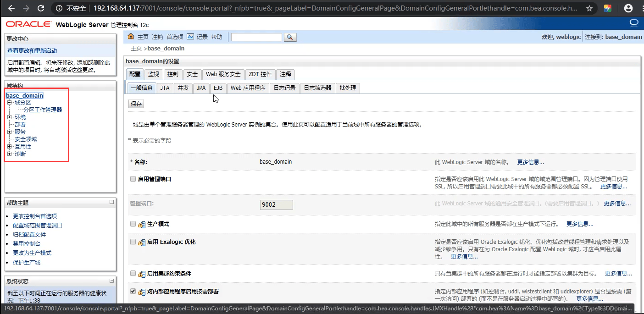Screen dimensions: 644x314
Task: Open the 日志记录 sub-tab
Action: (x=284, y=88)
